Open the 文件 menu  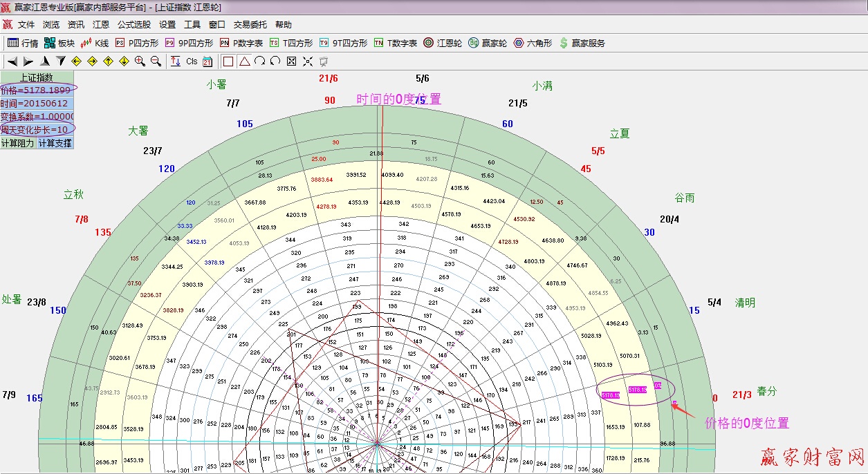26,24
